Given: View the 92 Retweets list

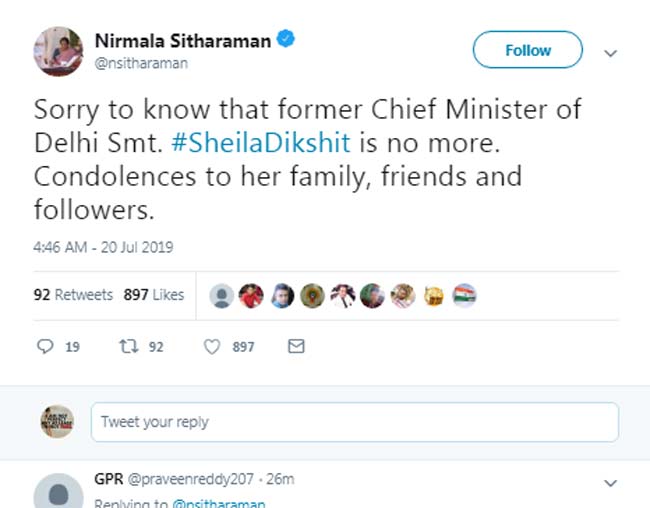Looking at the screenshot, I should 73,295.
